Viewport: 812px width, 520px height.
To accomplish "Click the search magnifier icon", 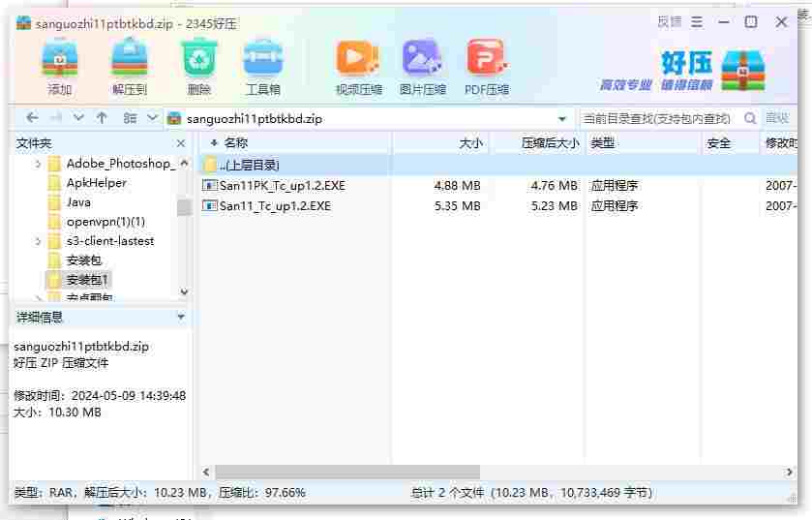I will tap(750, 118).
